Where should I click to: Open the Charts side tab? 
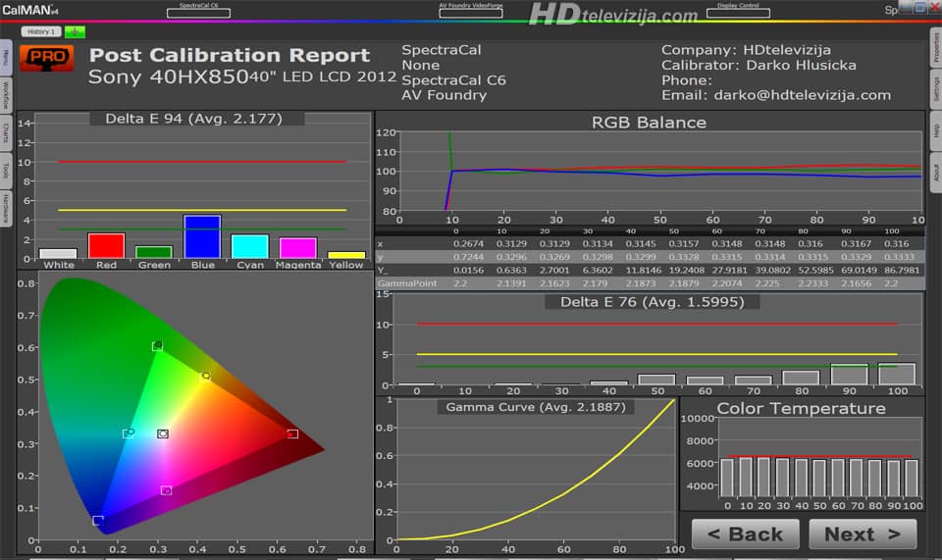[x=5, y=132]
